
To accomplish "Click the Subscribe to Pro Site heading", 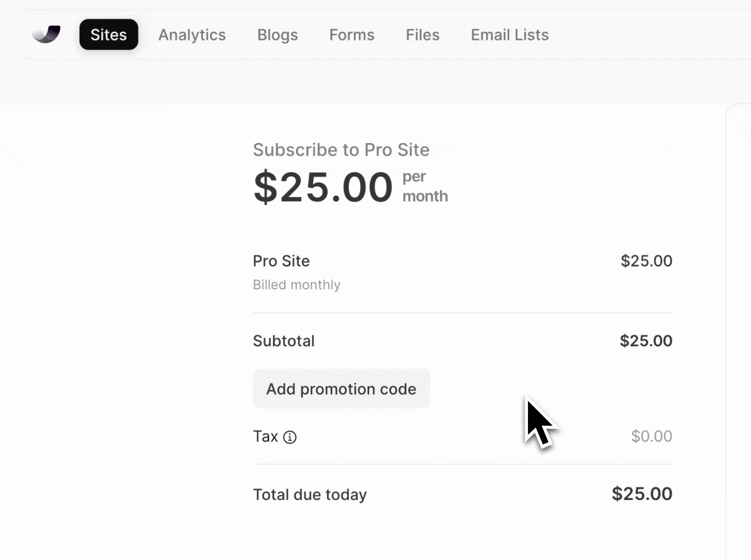I will pyautogui.click(x=341, y=150).
